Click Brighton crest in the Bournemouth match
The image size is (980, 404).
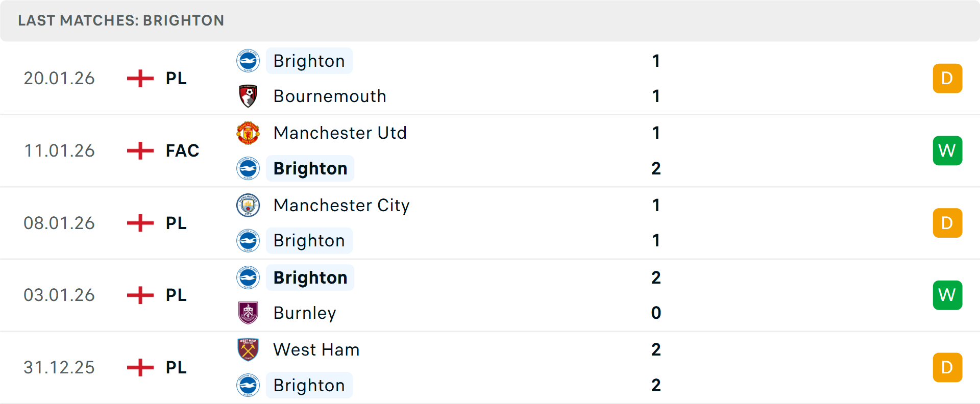coord(248,61)
